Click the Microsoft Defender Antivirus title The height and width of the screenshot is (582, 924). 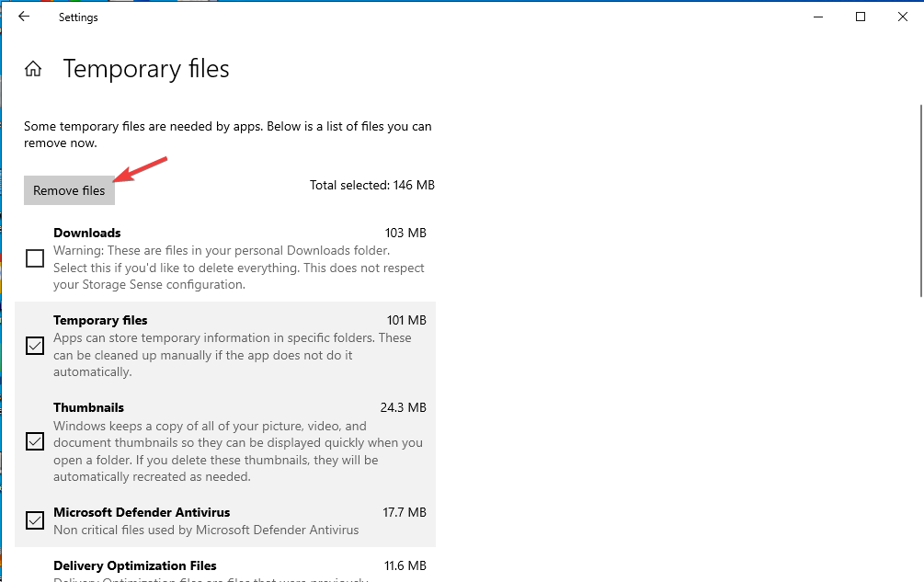click(x=142, y=512)
